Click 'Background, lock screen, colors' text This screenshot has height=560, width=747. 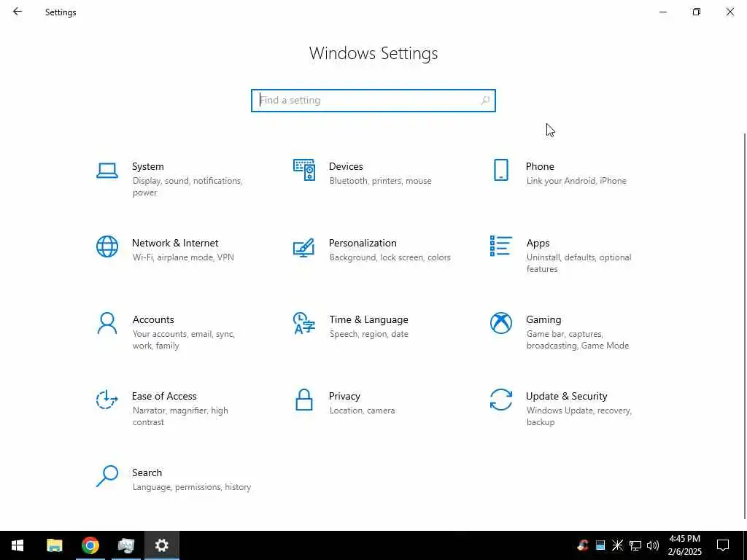click(390, 257)
